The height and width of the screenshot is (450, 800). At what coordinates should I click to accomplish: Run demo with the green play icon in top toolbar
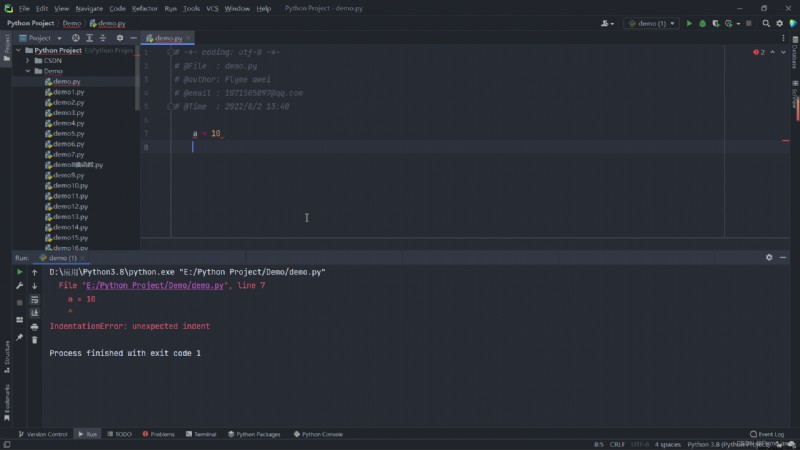[x=689, y=23]
